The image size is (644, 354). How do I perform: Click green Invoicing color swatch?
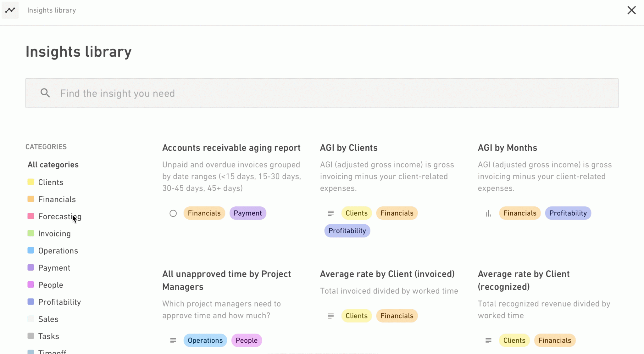pos(31,233)
